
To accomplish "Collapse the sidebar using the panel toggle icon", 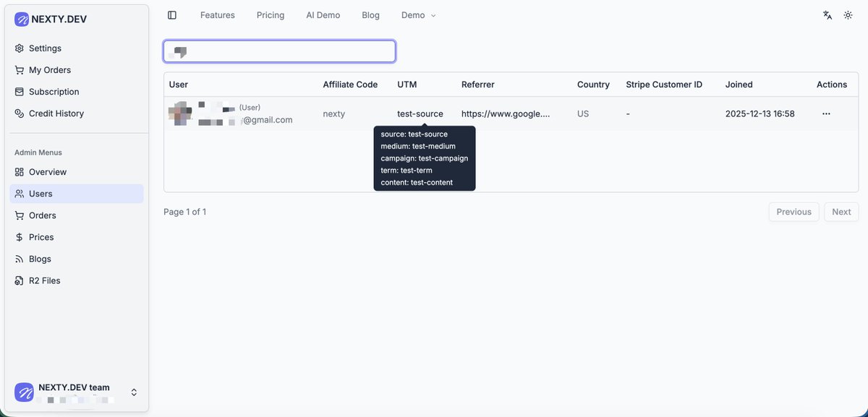I will [x=171, y=14].
